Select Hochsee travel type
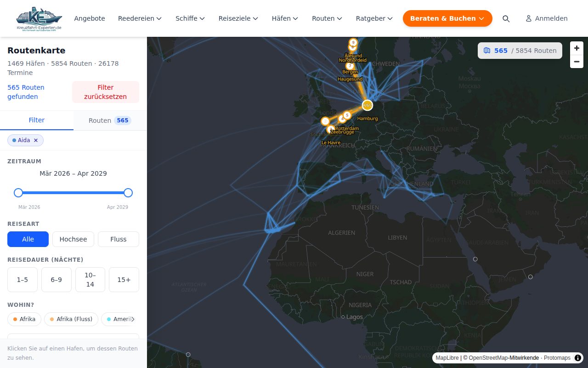Viewport: 588px width, 368px height. 73,239
